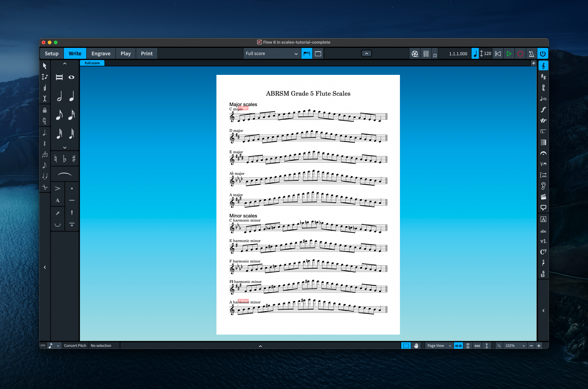Zoom out with minus button
The image size is (588, 389).
pyautogui.click(x=531, y=346)
